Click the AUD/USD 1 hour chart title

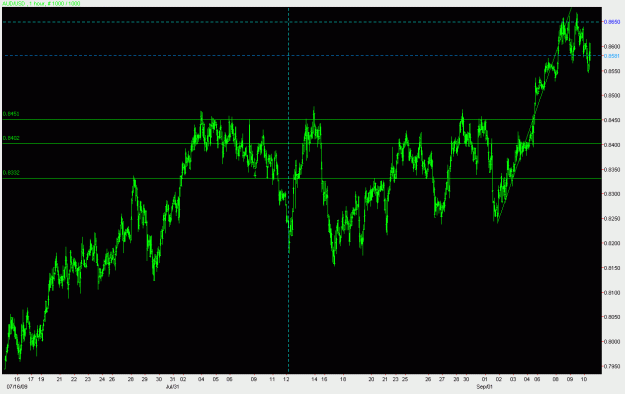click(41, 4)
